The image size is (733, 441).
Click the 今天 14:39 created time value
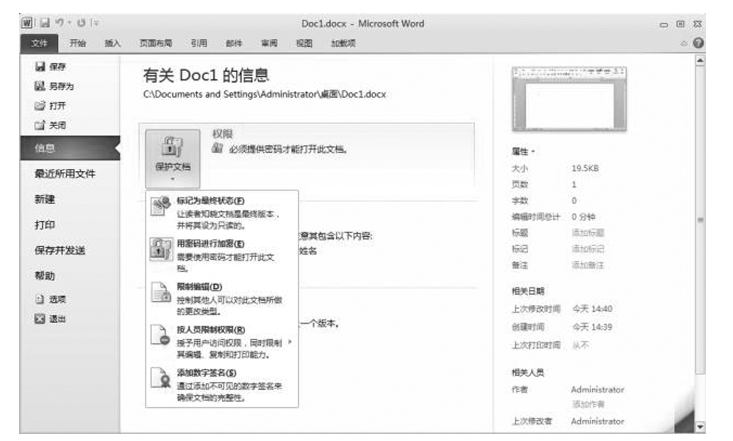[x=592, y=327]
